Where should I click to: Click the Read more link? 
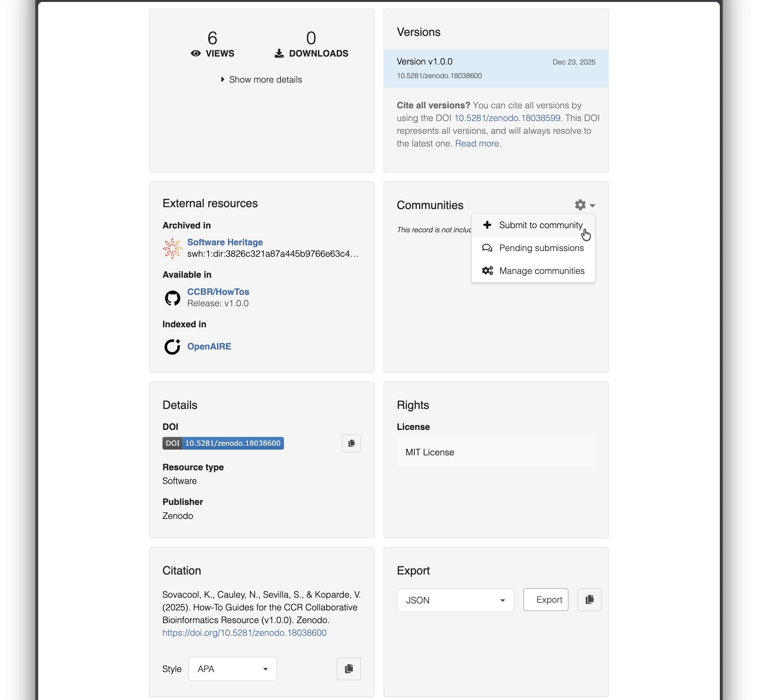click(x=477, y=144)
